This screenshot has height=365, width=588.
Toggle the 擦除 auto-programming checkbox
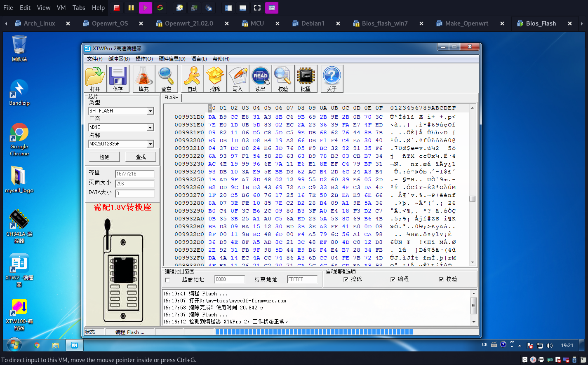point(346,279)
